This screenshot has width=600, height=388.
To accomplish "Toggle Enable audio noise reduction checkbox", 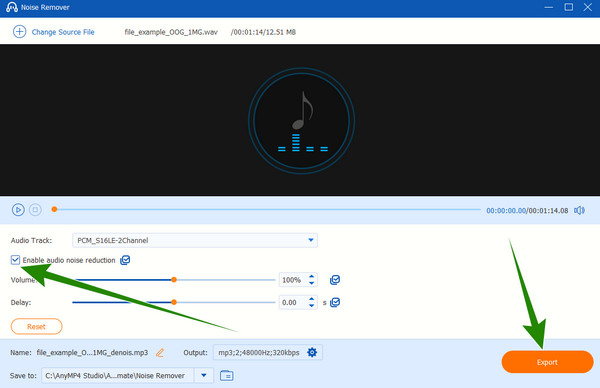I will (x=15, y=260).
